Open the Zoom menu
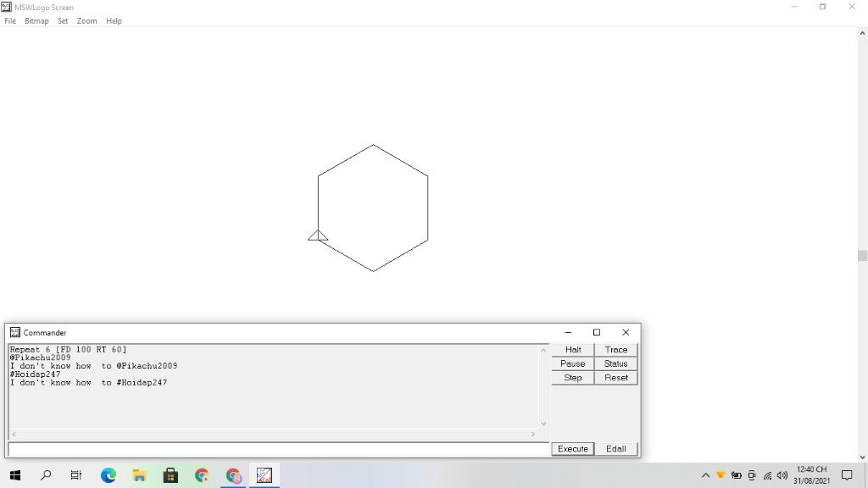 tap(86, 21)
